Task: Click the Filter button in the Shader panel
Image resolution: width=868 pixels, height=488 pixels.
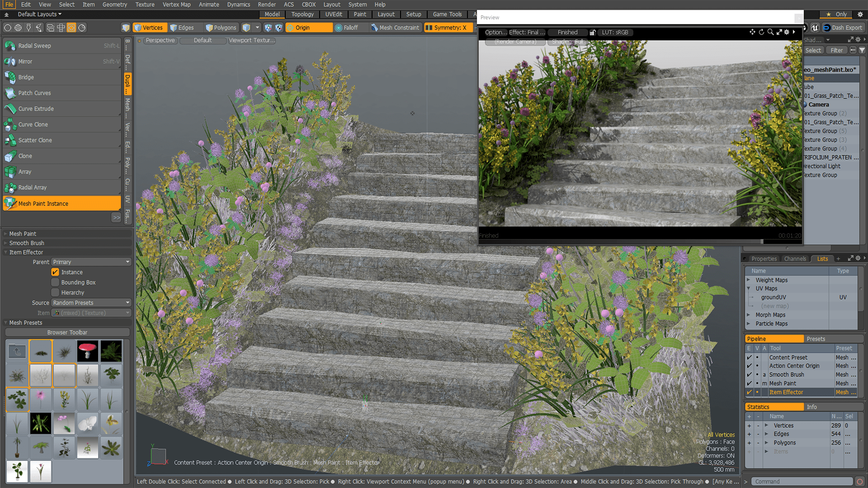Action: [x=836, y=50]
